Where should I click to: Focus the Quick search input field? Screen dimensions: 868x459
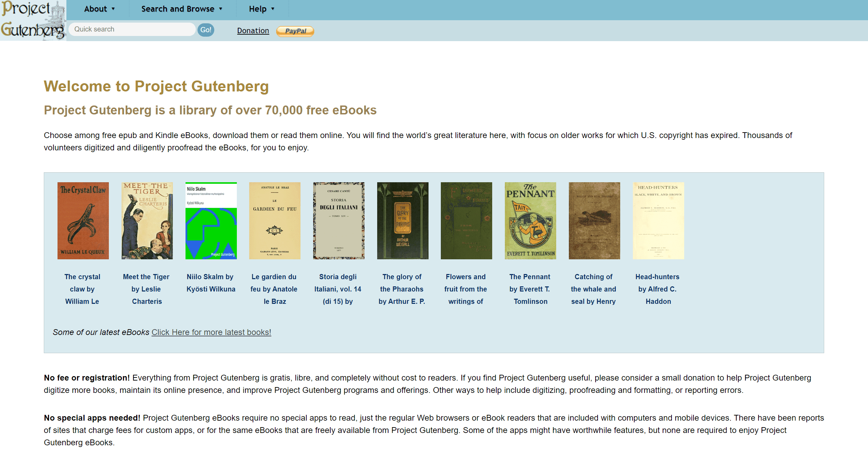132,29
